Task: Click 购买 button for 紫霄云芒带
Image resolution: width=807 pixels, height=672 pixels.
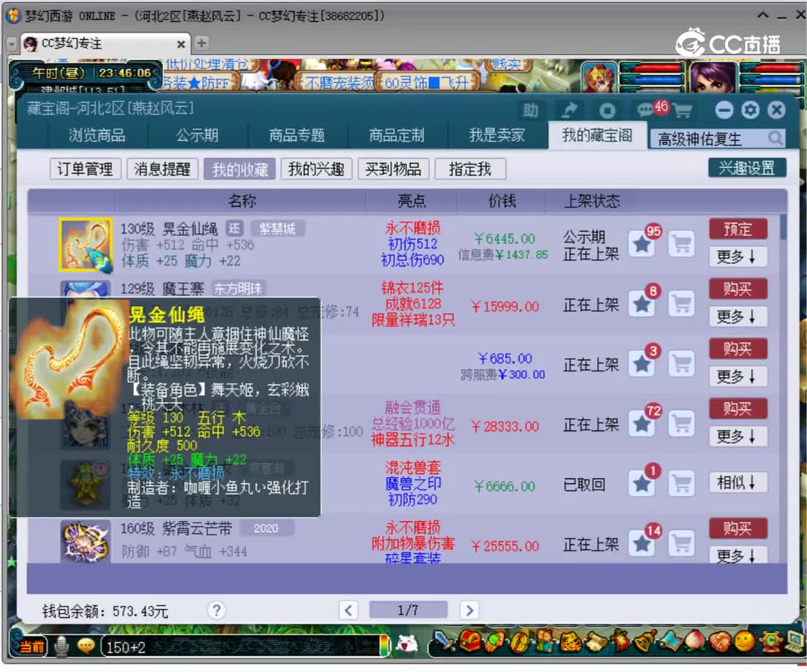Action: [x=738, y=528]
